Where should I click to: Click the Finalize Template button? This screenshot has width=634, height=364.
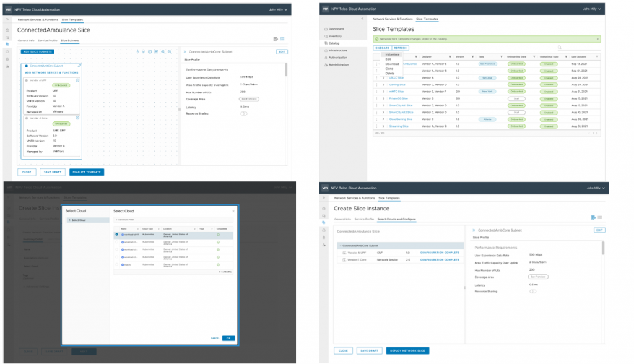point(87,172)
